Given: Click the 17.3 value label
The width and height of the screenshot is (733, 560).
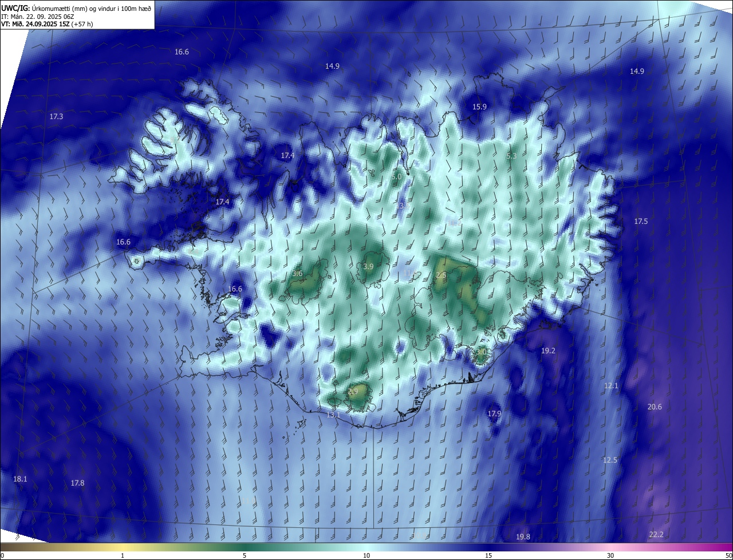Looking at the screenshot, I should pos(56,116).
